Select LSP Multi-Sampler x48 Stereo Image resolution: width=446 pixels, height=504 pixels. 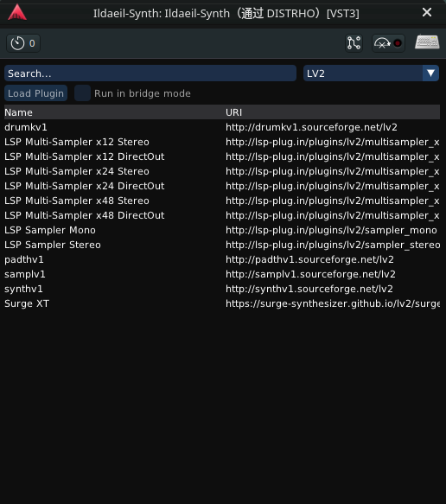click(222, 201)
